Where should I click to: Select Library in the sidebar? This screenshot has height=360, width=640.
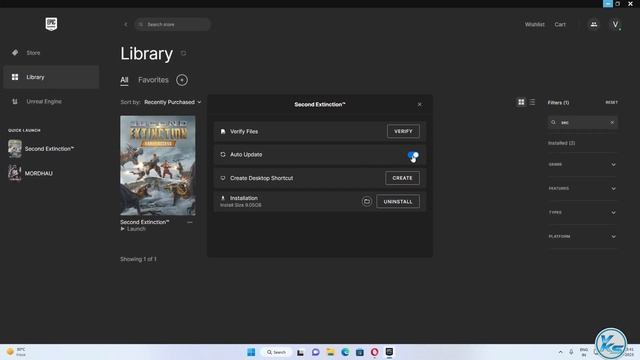[x=51, y=77]
